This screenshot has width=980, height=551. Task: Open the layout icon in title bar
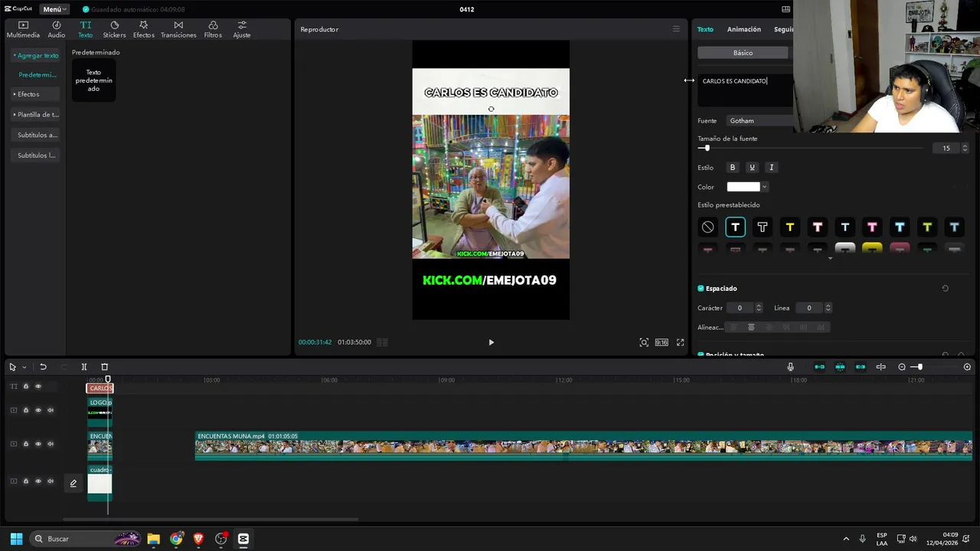tap(786, 9)
